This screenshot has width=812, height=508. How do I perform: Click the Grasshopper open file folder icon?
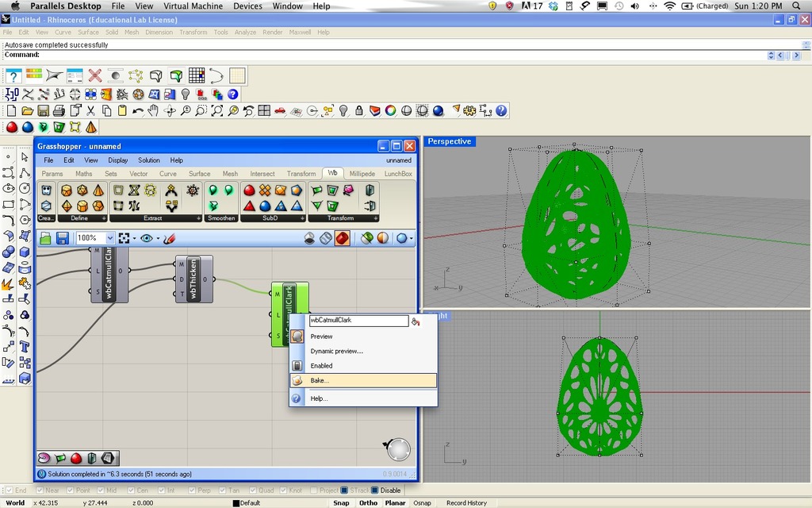(45, 238)
